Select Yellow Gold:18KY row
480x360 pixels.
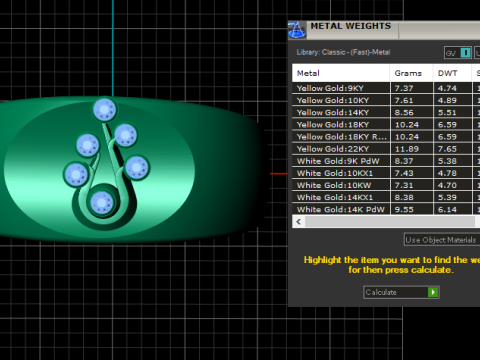[x=386, y=125]
